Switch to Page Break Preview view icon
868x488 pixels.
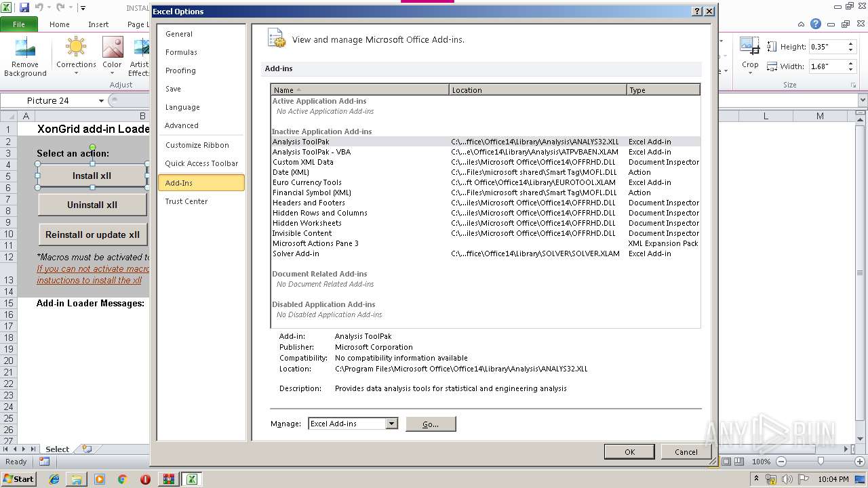point(739,462)
